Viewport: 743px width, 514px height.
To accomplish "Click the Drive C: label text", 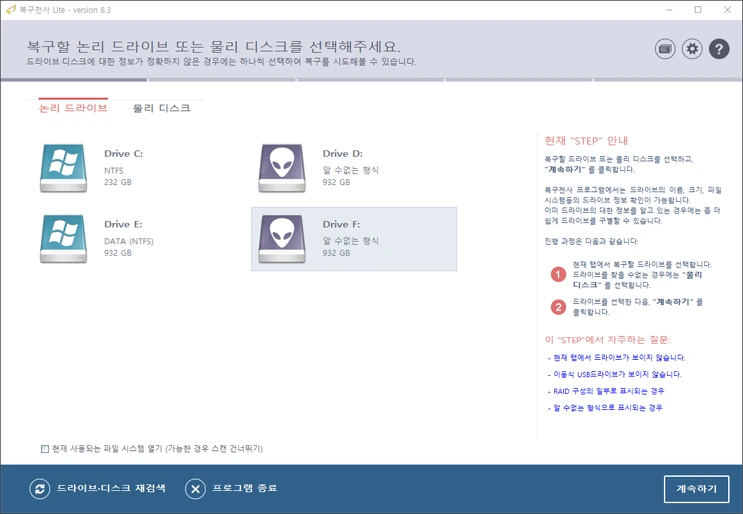I will (x=124, y=153).
